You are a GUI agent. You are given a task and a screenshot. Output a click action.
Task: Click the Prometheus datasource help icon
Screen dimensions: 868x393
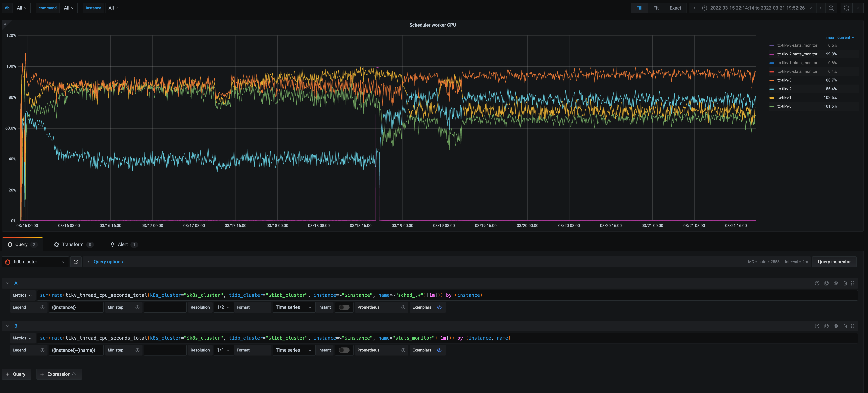click(403, 307)
